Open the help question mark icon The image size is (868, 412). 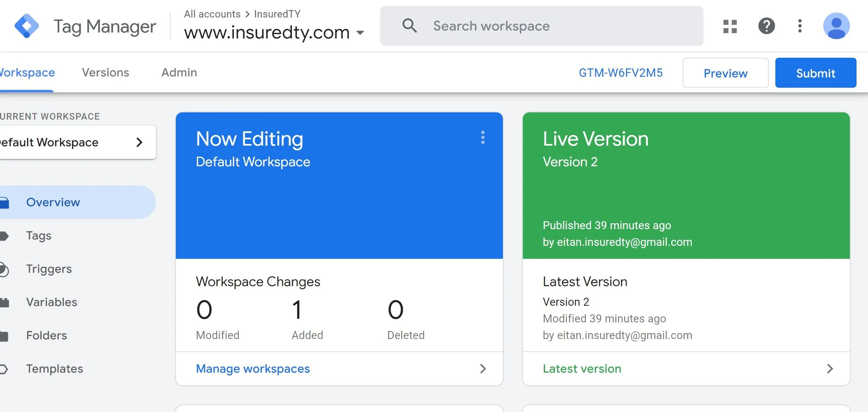click(766, 26)
